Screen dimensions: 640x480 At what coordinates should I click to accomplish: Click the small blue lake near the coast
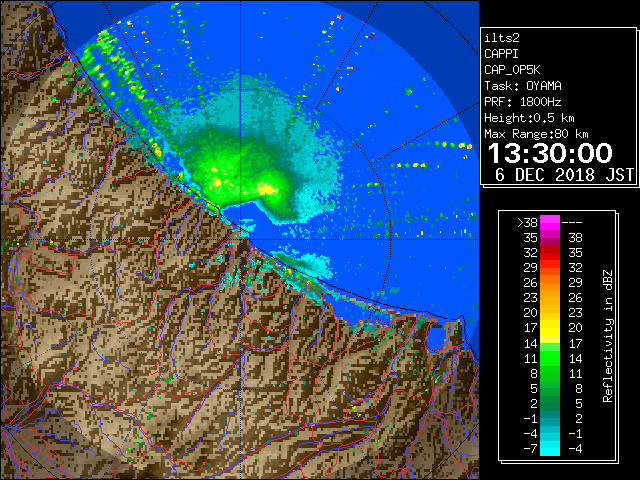(x=436, y=338)
